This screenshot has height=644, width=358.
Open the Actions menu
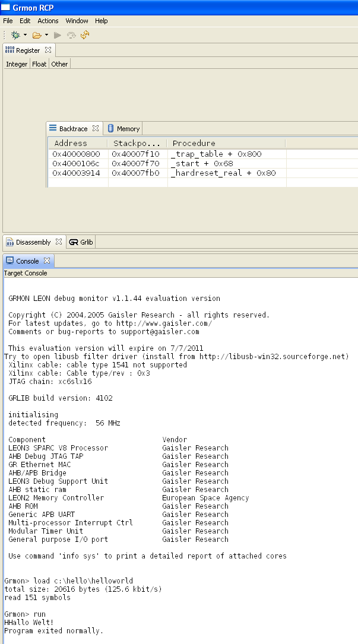48,21
